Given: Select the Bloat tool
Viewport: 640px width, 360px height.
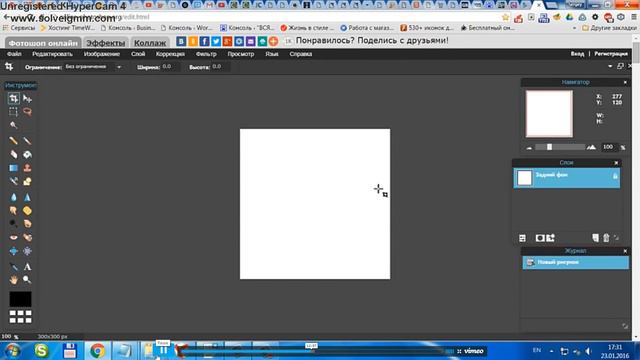Looking at the screenshot, I should point(13,251).
